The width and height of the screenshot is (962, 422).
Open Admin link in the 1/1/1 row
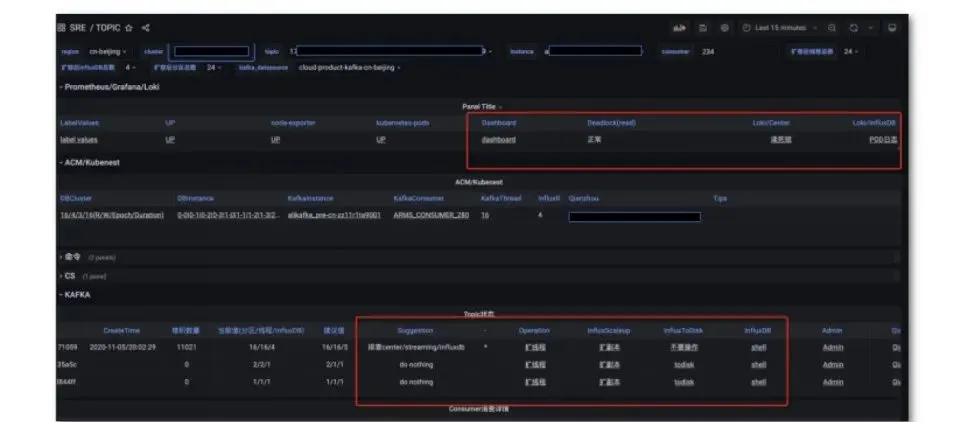pos(833,382)
